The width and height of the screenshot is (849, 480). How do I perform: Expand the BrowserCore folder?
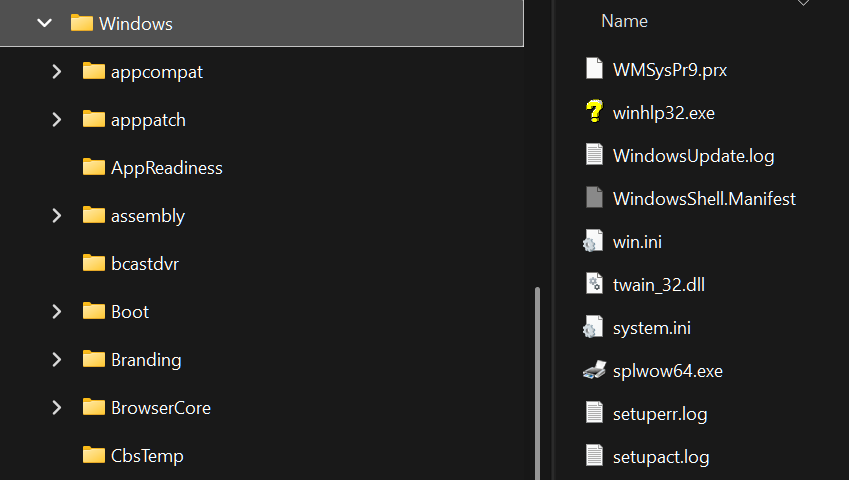click(57, 407)
